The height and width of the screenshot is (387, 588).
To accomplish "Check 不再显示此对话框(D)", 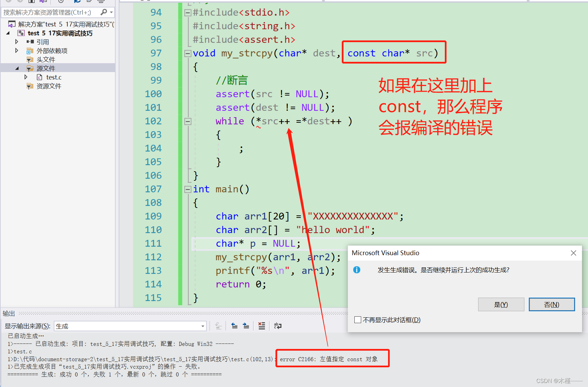I will (357, 320).
